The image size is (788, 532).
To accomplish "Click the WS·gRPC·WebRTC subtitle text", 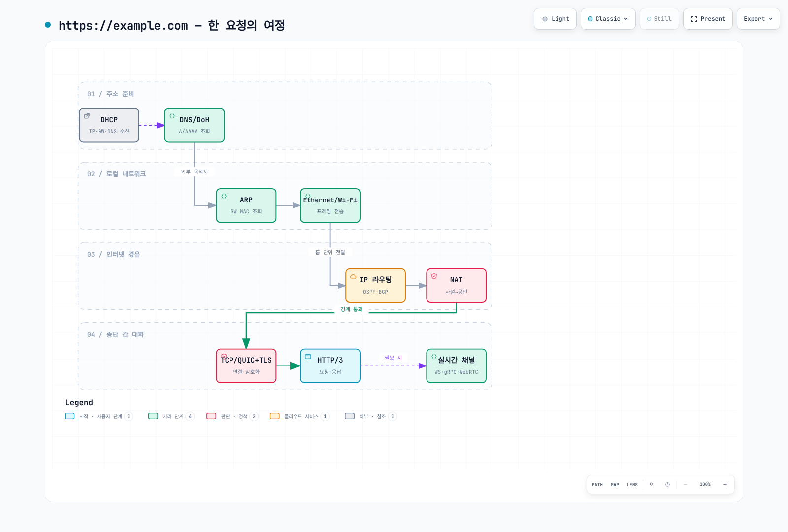I will [x=456, y=372].
